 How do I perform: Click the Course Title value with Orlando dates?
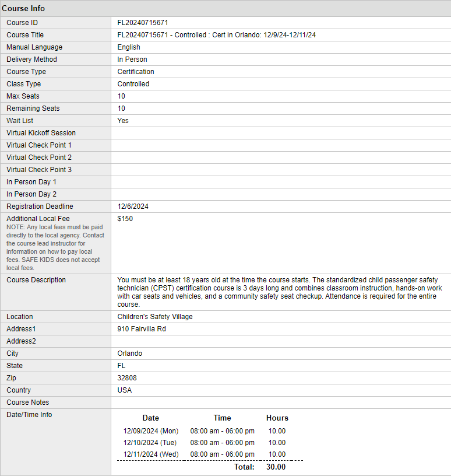217,35
